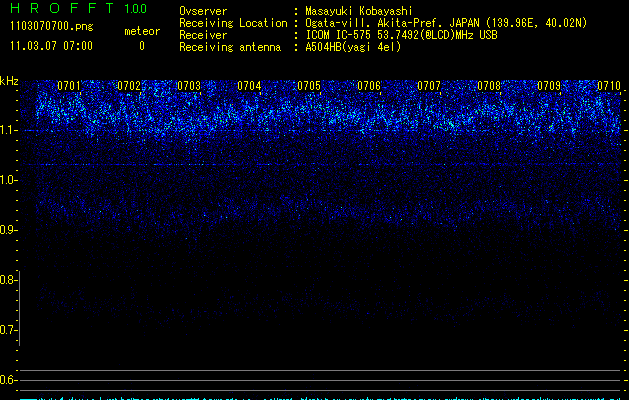Click the 0.8 frequency axis label
Viewport: 629px width, 400px height.
click(7, 280)
